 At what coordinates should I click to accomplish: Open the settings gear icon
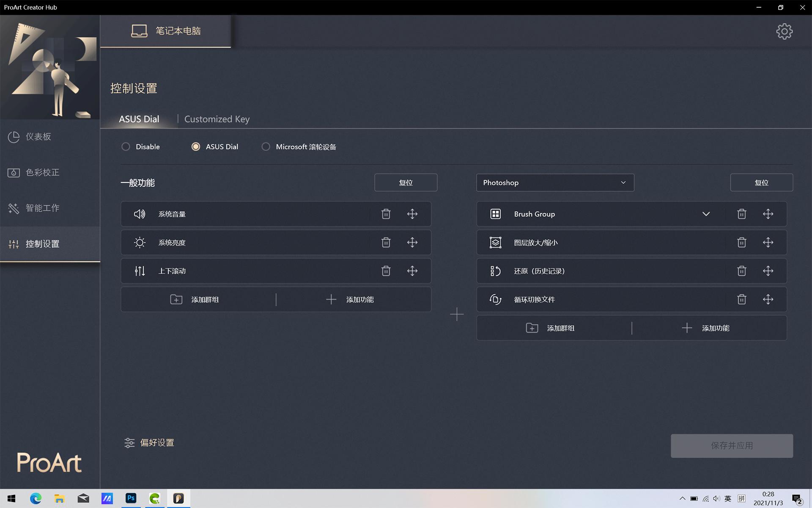784,31
